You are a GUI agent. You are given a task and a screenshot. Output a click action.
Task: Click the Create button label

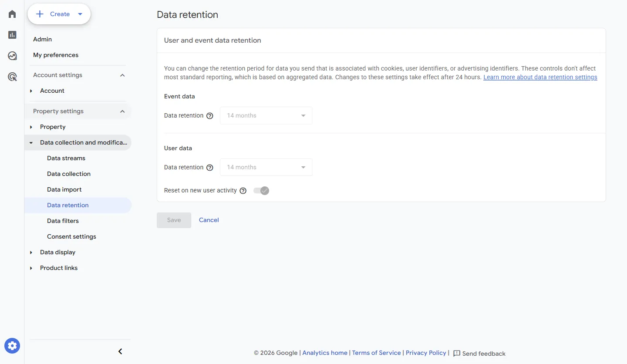coord(60,14)
